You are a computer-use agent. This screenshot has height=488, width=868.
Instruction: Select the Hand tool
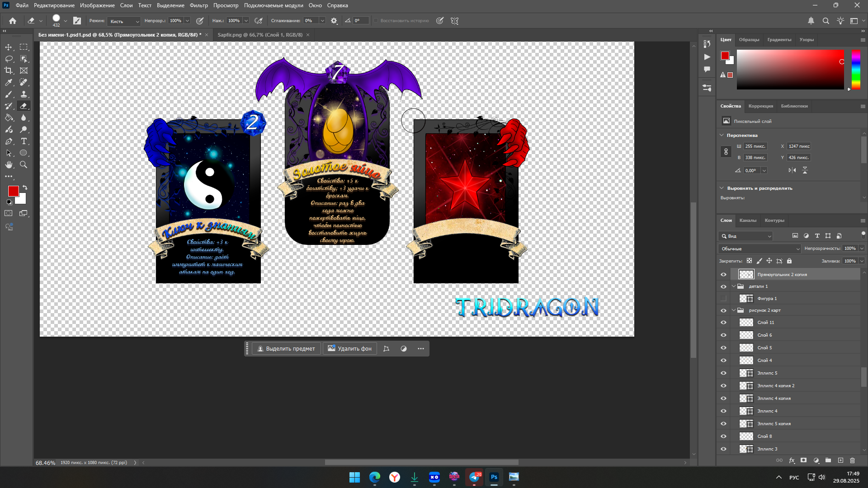9,165
